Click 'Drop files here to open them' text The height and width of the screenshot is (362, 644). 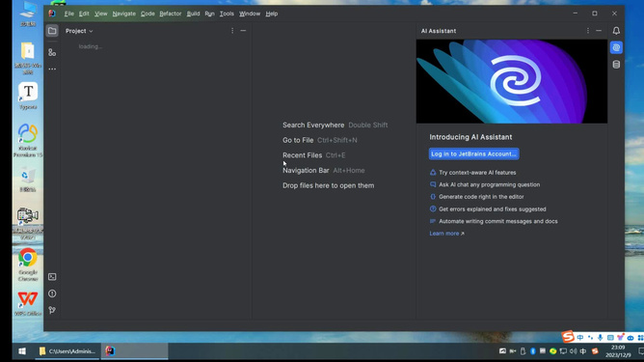click(328, 185)
